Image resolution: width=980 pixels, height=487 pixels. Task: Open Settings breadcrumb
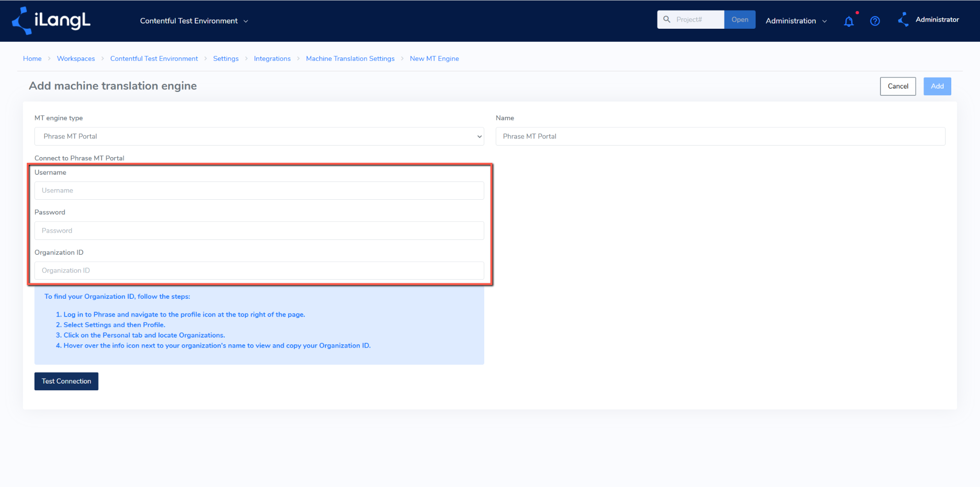point(225,58)
